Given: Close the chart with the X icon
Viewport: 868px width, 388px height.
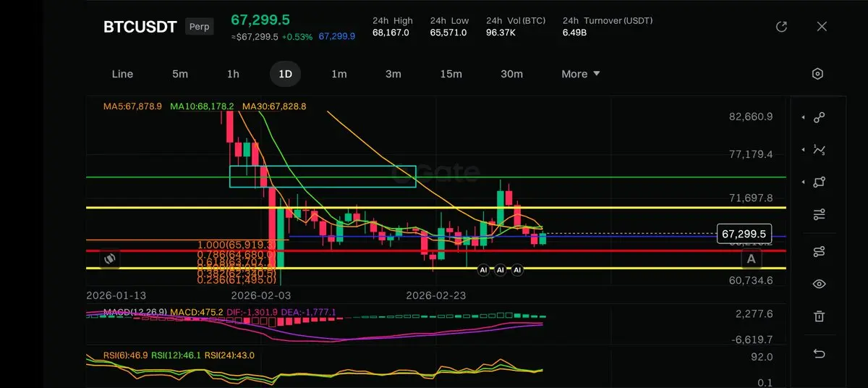Looking at the screenshot, I should click(x=822, y=27).
